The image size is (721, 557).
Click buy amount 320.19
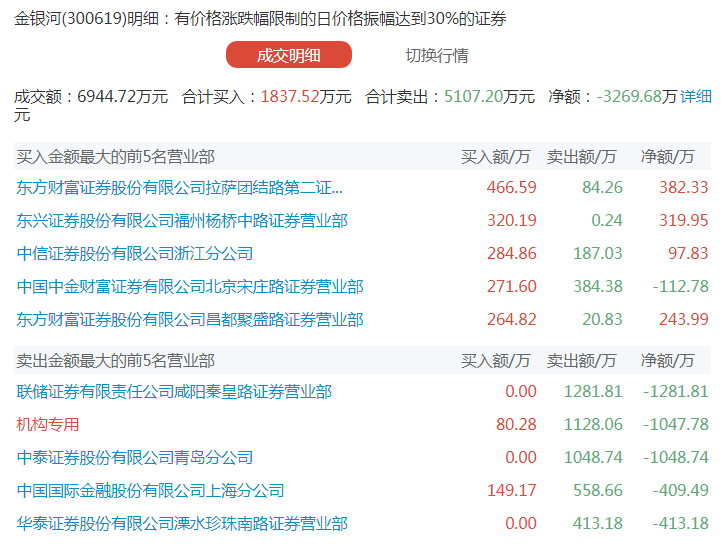click(x=511, y=220)
